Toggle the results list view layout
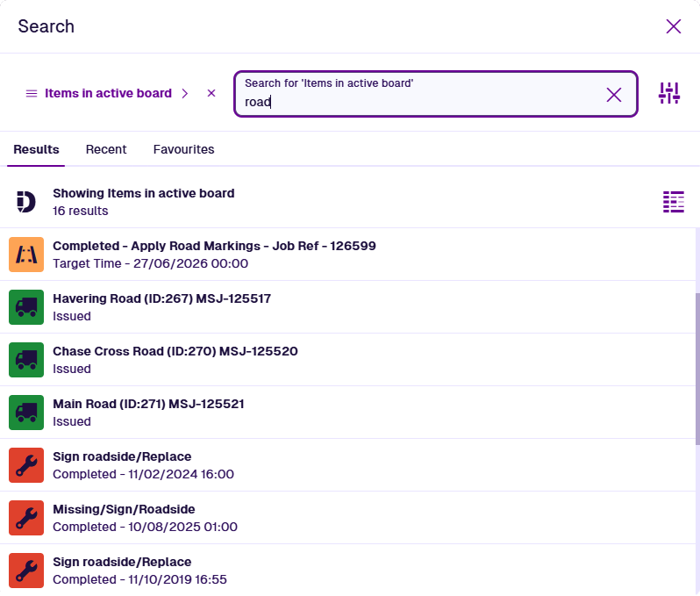 [x=673, y=202]
